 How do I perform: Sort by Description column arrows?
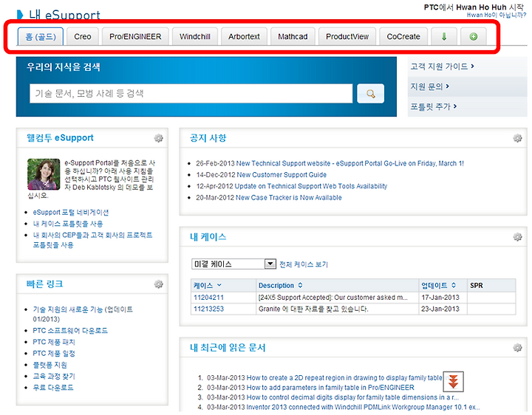300,285
